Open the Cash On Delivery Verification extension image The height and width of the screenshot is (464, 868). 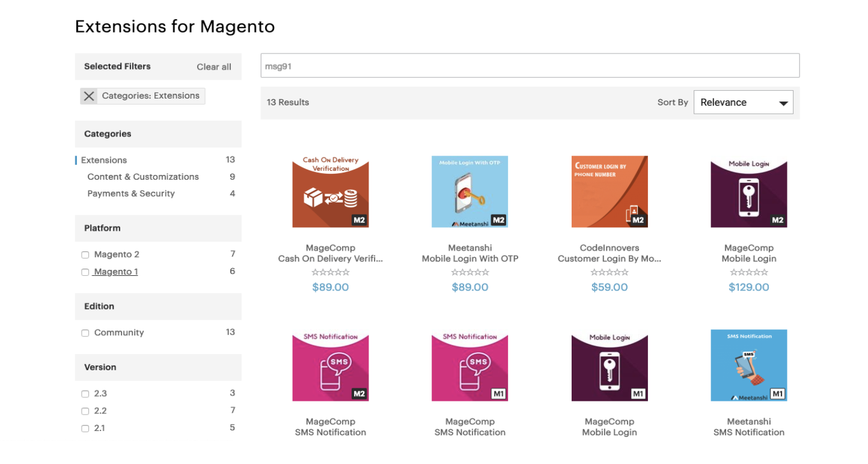pyautogui.click(x=330, y=192)
